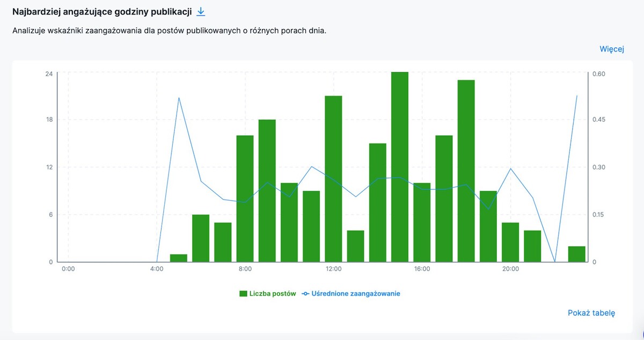Click the download icon next to the heading
The image size is (644, 340).
pyautogui.click(x=201, y=11)
